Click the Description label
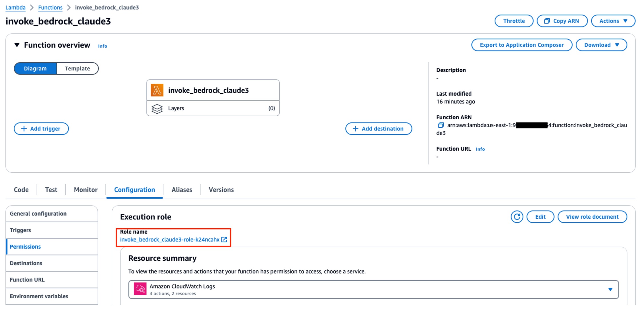Screen dimensions: 644x310 [451, 70]
